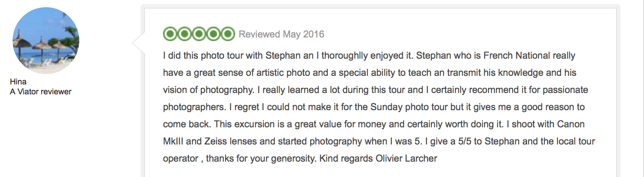Click the review card's speech-bubble pointer arrow
Image resolution: width=644 pixels, height=177 pixels.
[138, 43]
